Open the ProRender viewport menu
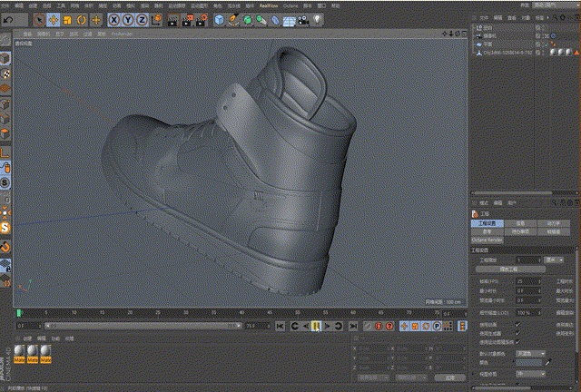Image resolution: width=581 pixels, height=392 pixels. [122, 34]
